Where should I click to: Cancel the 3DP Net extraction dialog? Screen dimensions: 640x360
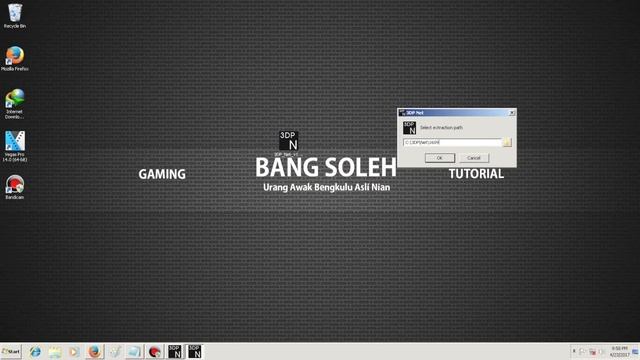click(474, 158)
